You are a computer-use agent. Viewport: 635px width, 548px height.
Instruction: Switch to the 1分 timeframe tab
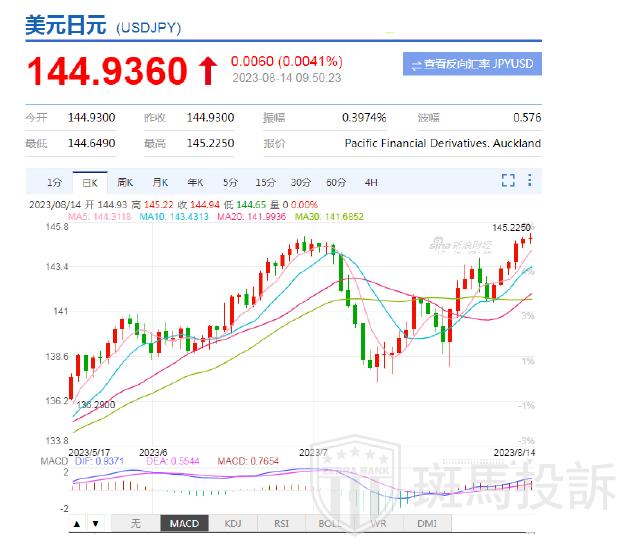click(x=54, y=182)
